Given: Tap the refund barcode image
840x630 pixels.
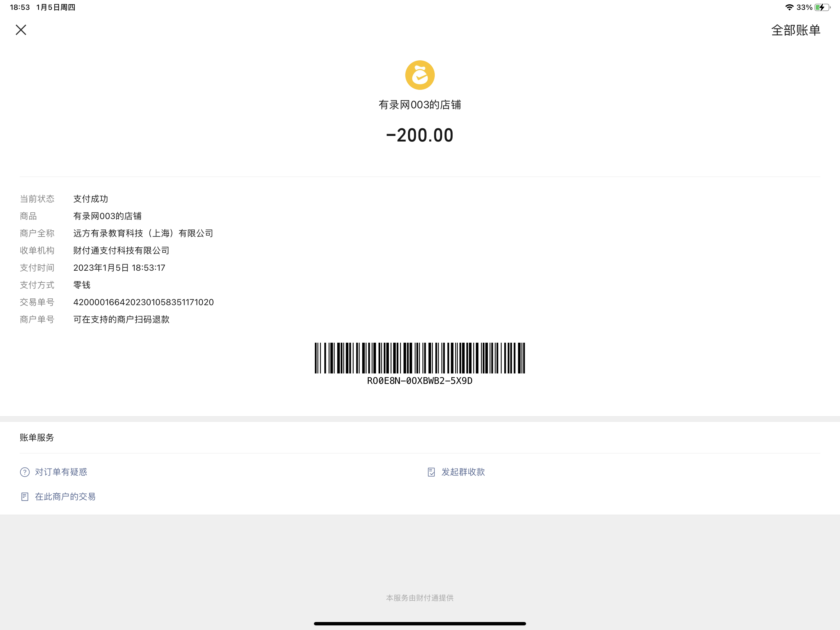Looking at the screenshot, I should 420,358.
